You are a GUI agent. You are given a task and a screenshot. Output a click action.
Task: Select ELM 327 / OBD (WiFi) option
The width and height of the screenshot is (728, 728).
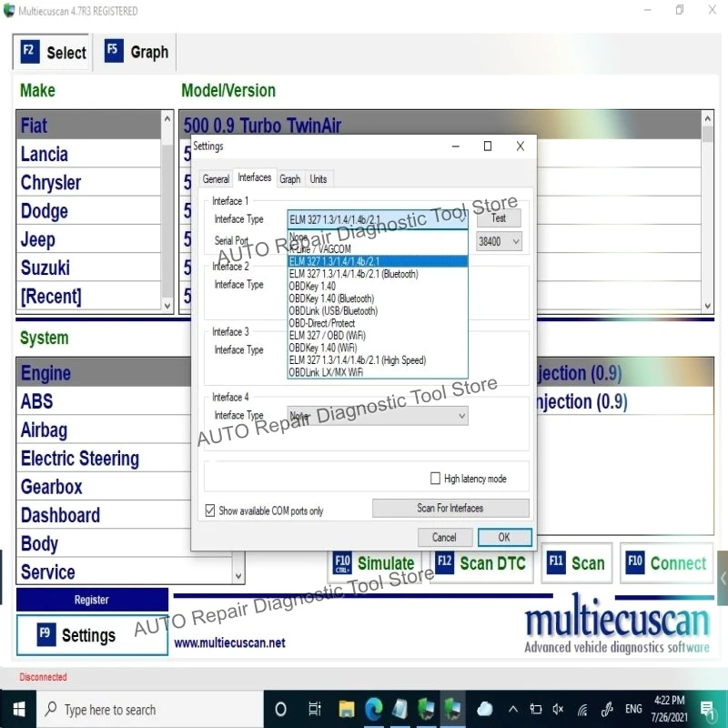[378, 335]
